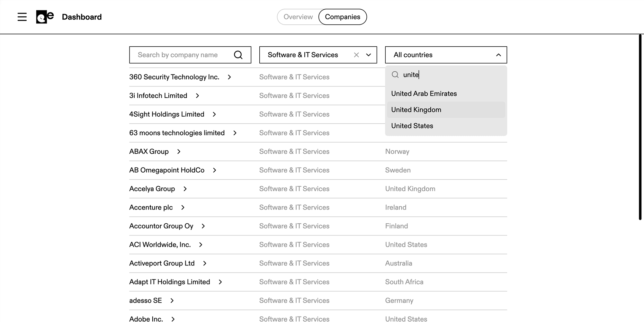Open the Software & IT Services industry dropdown
Image resolution: width=644 pixels, height=322 pixels.
pos(368,55)
